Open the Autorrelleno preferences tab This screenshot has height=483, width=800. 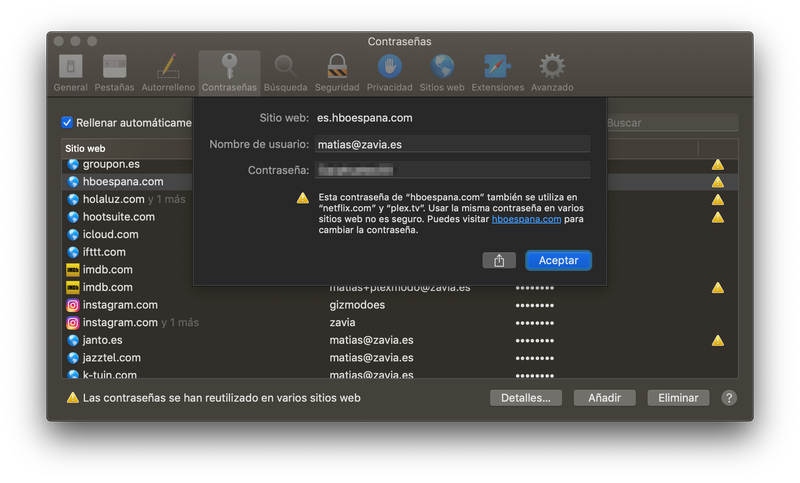(x=168, y=73)
